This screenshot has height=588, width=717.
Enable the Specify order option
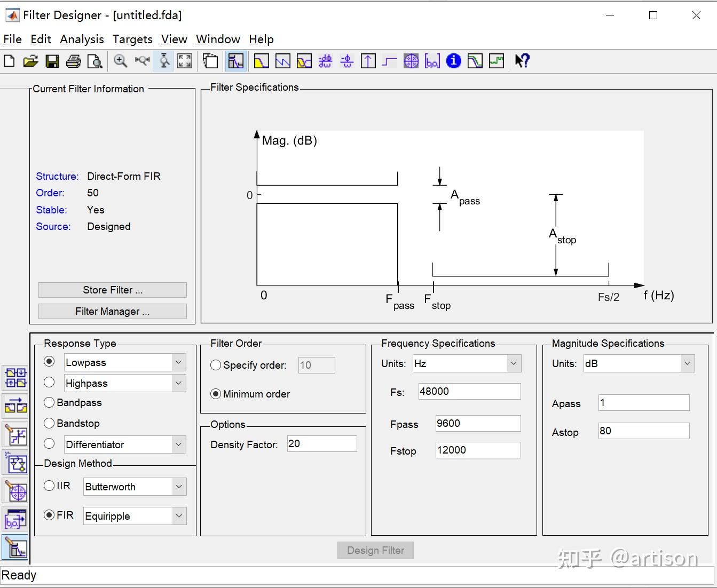[x=215, y=365]
